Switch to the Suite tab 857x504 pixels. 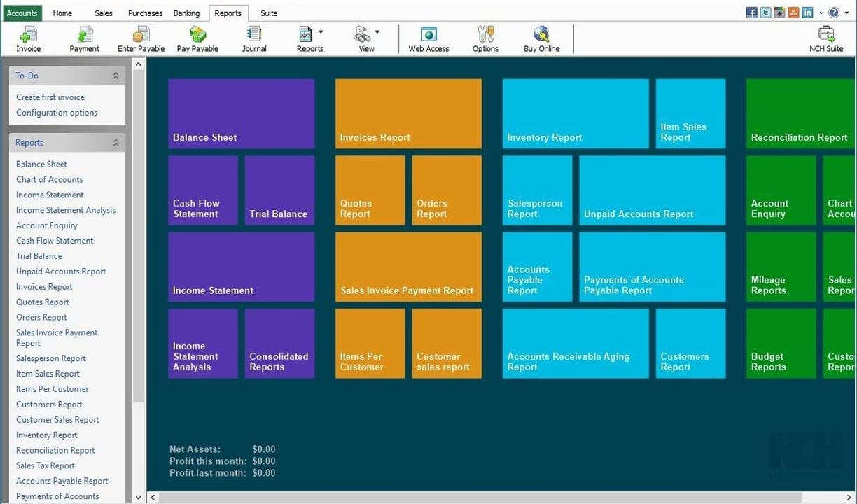[269, 13]
